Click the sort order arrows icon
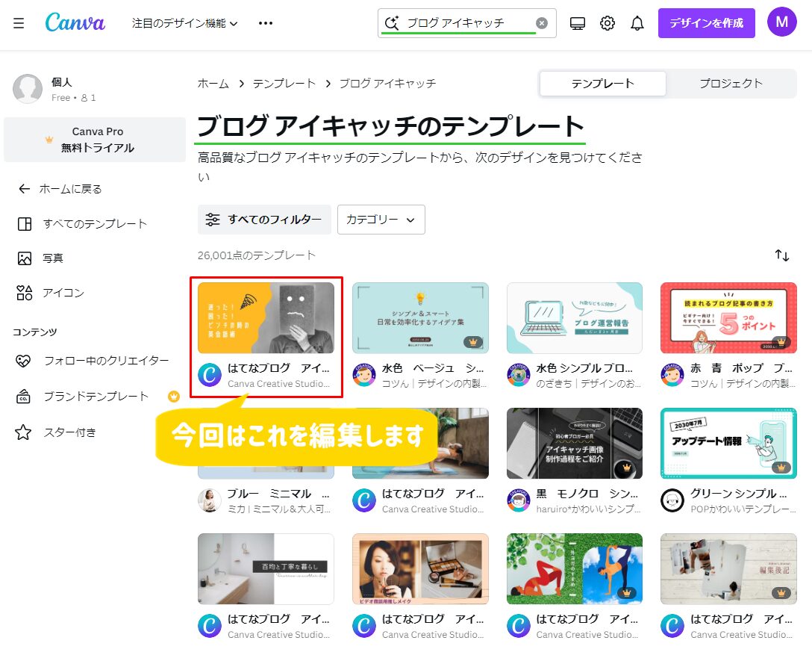The width and height of the screenshot is (812, 655). point(782,255)
